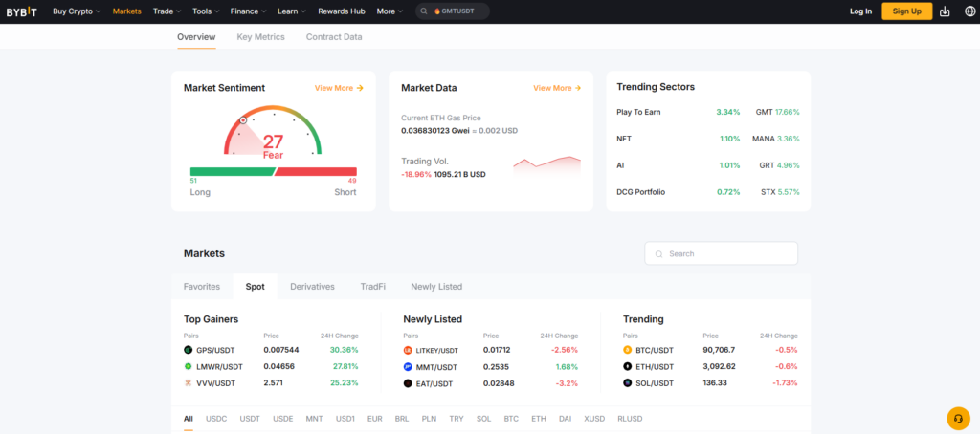This screenshot has width=980, height=434.
Task: Open the More dropdown in top navigation
Action: click(x=389, y=11)
